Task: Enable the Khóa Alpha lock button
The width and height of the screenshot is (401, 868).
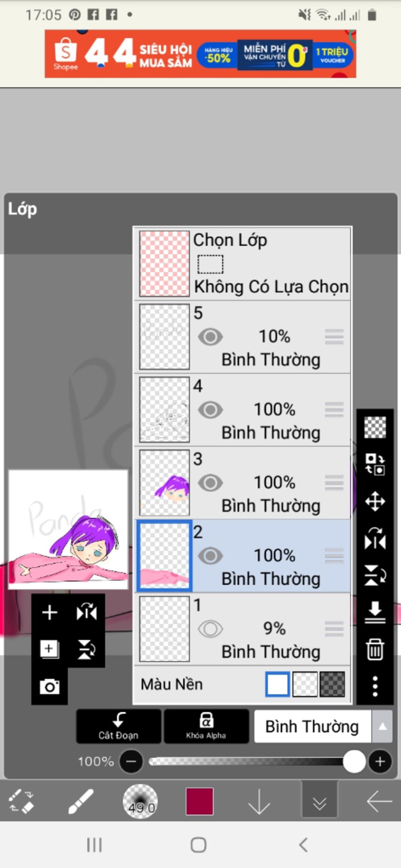Action: tap(206, 726)
